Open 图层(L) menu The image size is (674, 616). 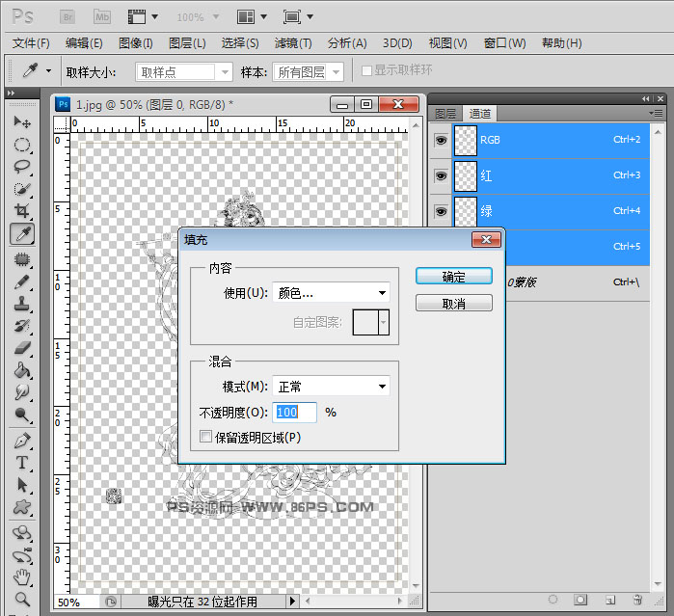pyautogui.click(x=187, y=43)
